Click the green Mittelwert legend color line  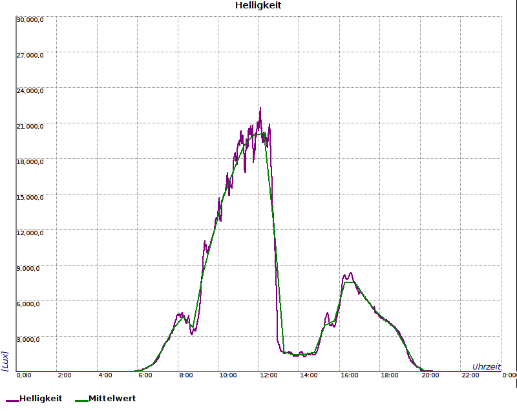[82, 401]
